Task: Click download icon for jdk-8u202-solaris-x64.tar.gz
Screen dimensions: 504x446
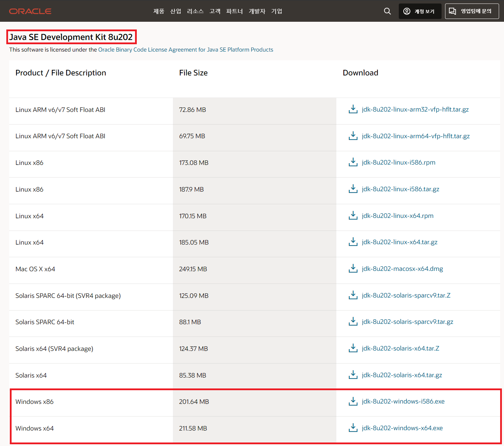Action: 353,375
